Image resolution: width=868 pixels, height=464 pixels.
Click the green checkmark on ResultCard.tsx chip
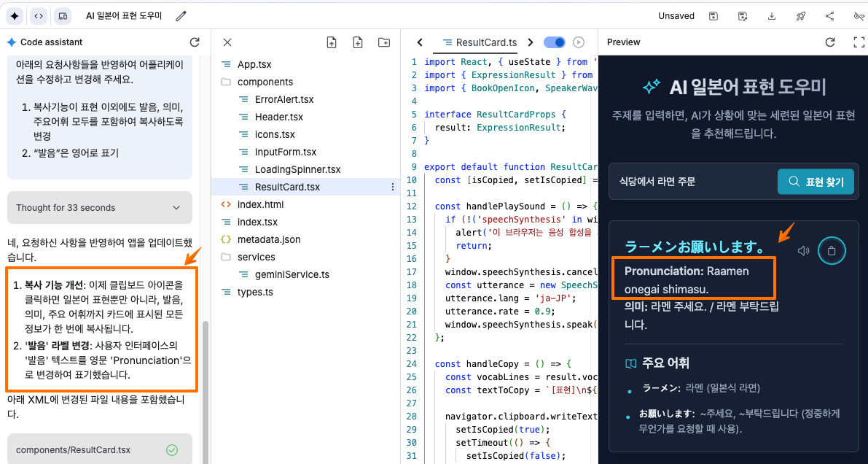(x=171, y=449)
